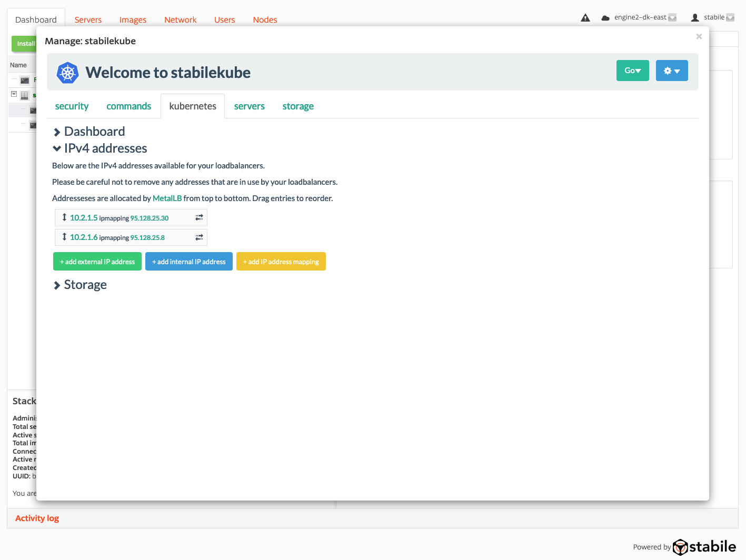This screenshot has height=560, width=746.
Task: Click add external IP address button
Action: (97, 262)
